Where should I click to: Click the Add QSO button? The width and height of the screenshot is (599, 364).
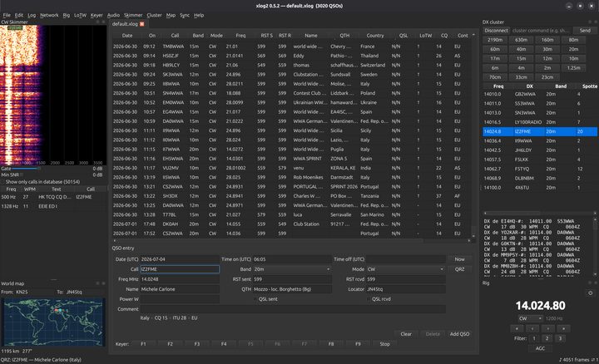pyautogui.click(x=459, y=334)
